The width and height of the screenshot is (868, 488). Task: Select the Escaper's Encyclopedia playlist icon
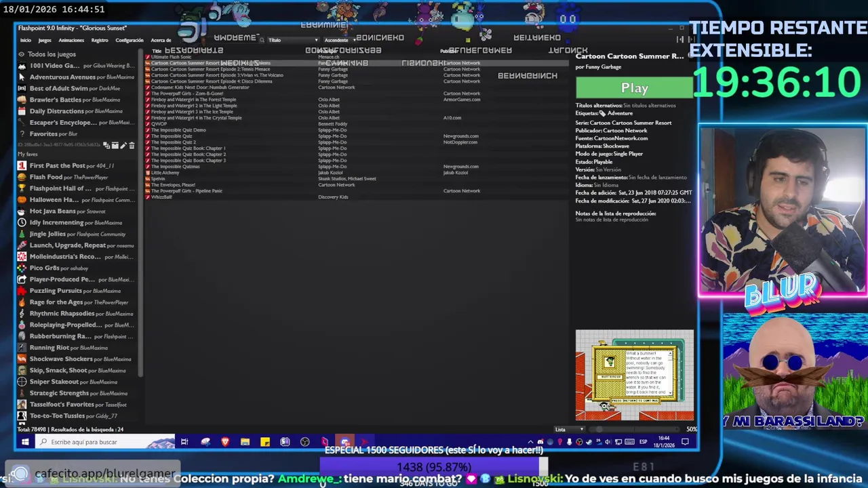click(22, 123)
